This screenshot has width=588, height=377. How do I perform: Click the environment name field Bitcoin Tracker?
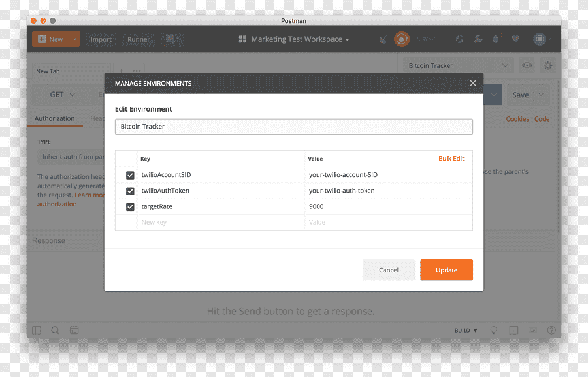293,126
